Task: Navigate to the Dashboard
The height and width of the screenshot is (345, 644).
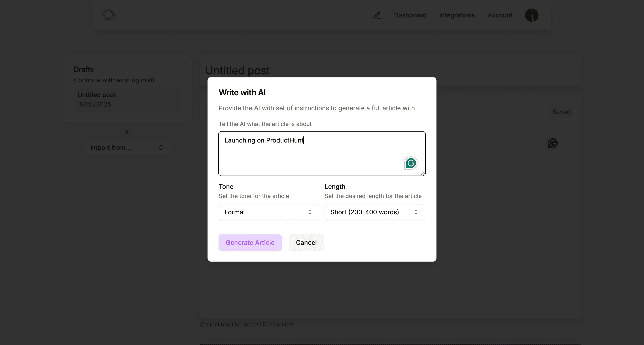Action: [410, 15]
